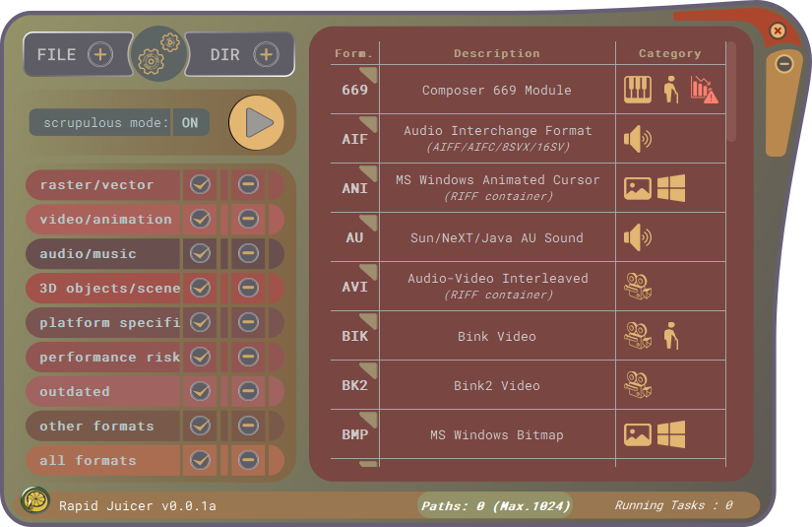
Task: Add a file with FILE button
Action: click(78, 54)
